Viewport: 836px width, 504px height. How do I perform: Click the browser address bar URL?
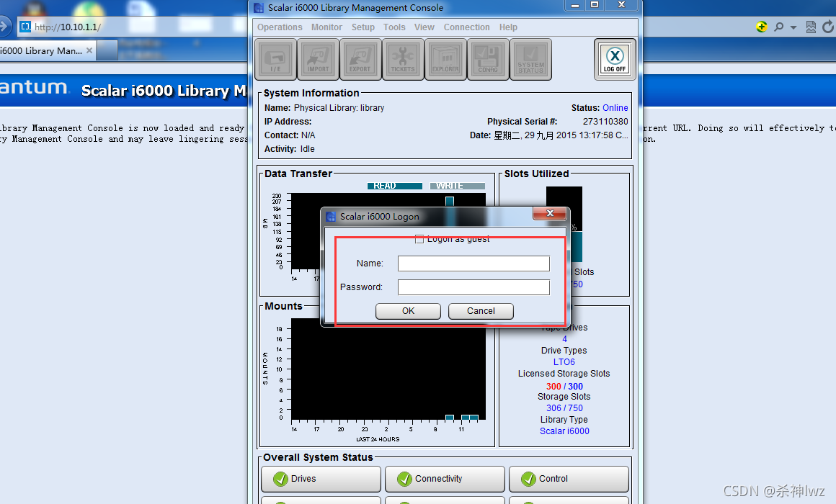click(x=68, y=27)
